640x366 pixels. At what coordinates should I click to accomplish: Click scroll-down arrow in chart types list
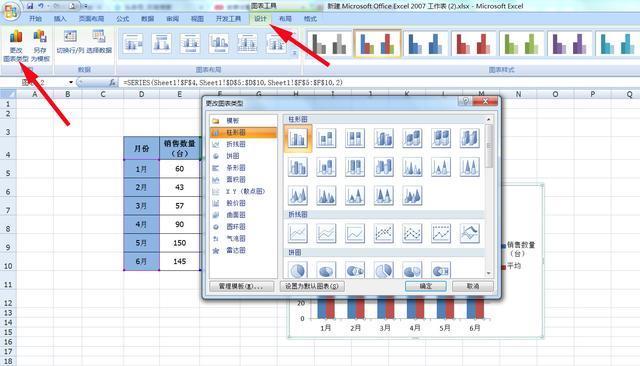tap(489, 273)
